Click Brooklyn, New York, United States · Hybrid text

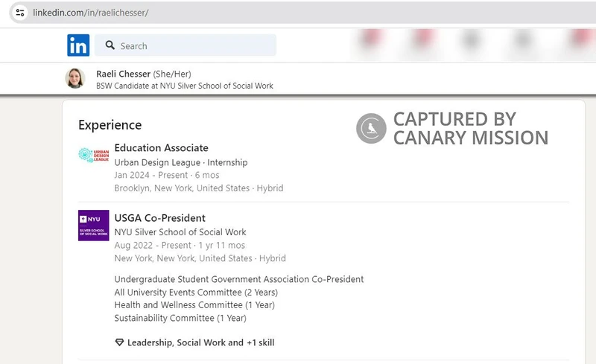pyautogui.click(x=199, y=188)
